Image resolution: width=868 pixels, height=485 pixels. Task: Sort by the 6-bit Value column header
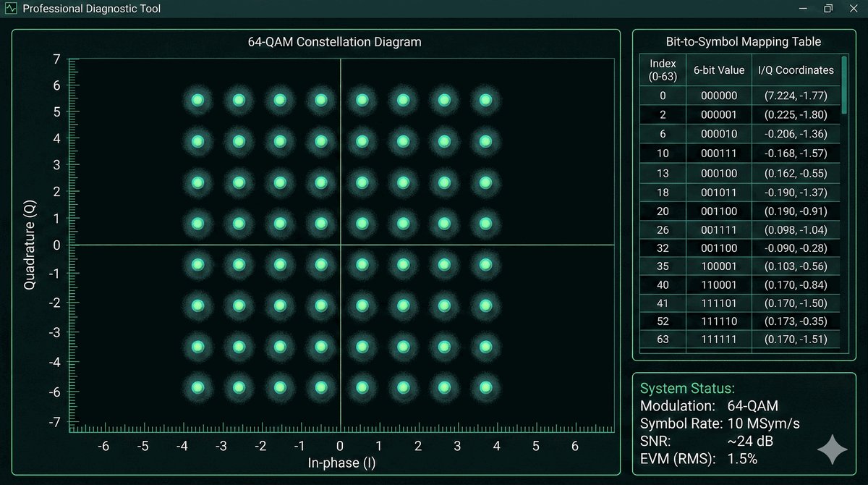coord(718,70)
